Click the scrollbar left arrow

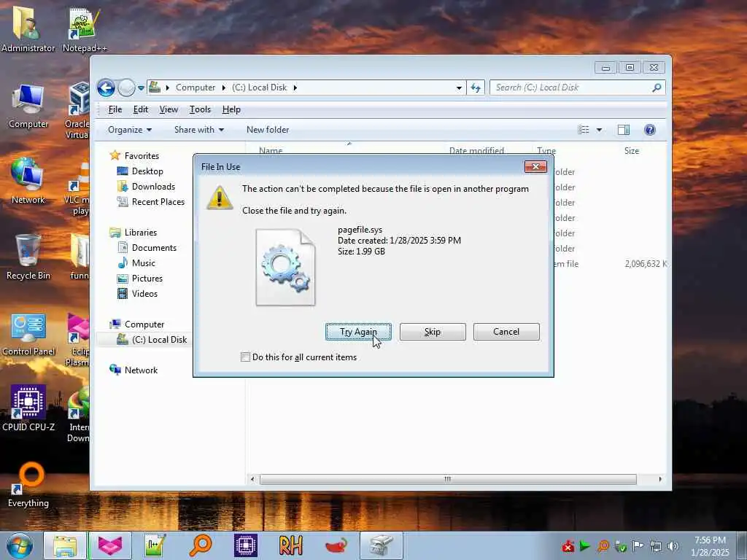(x=252, y=479)
